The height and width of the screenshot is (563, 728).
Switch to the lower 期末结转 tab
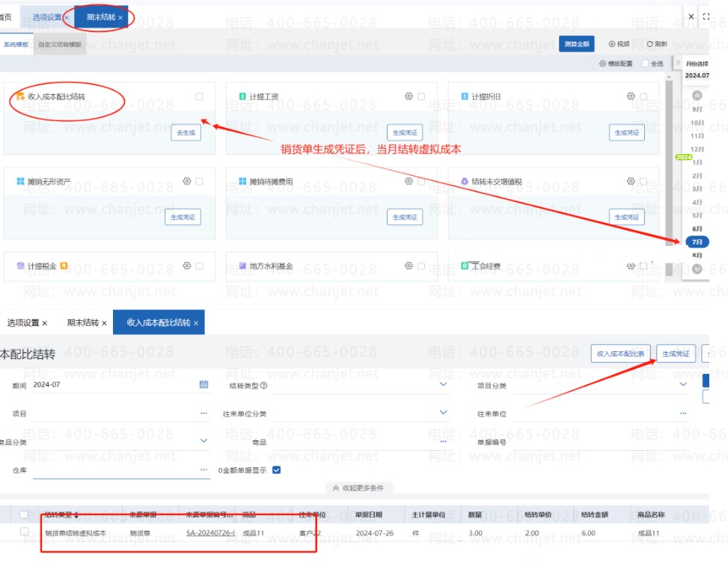(82, 322)
